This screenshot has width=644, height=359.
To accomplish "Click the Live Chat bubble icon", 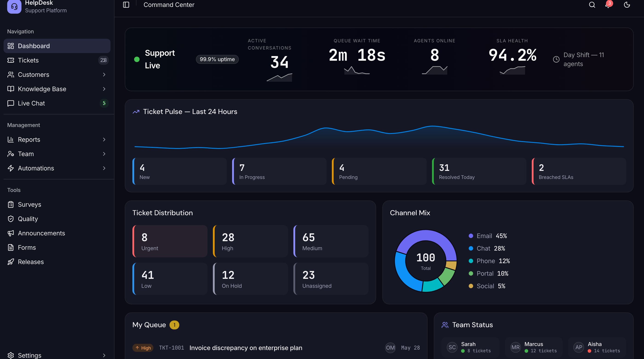I will click(11, 103).
